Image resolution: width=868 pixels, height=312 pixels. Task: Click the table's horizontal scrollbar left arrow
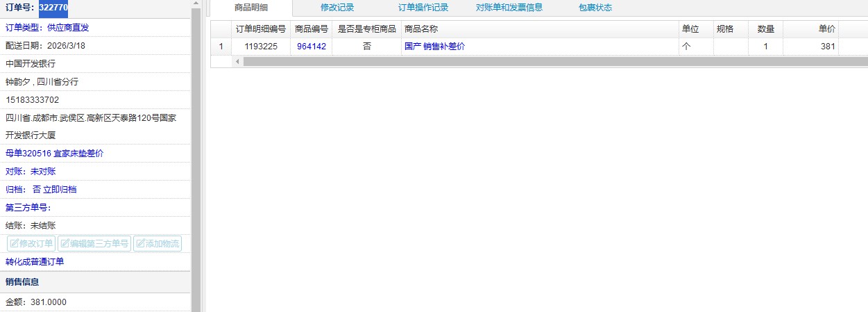(237, 61)
